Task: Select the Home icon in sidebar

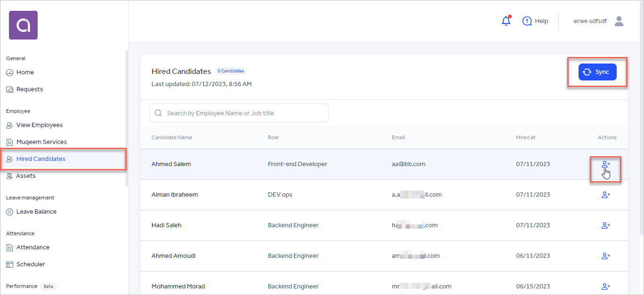Action: click(10, 72)
